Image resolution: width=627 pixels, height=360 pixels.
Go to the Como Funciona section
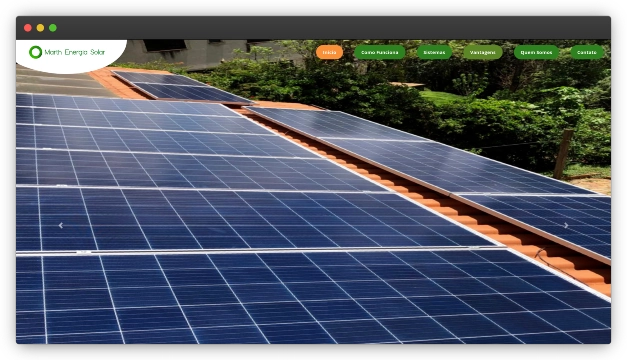(379, 52)
